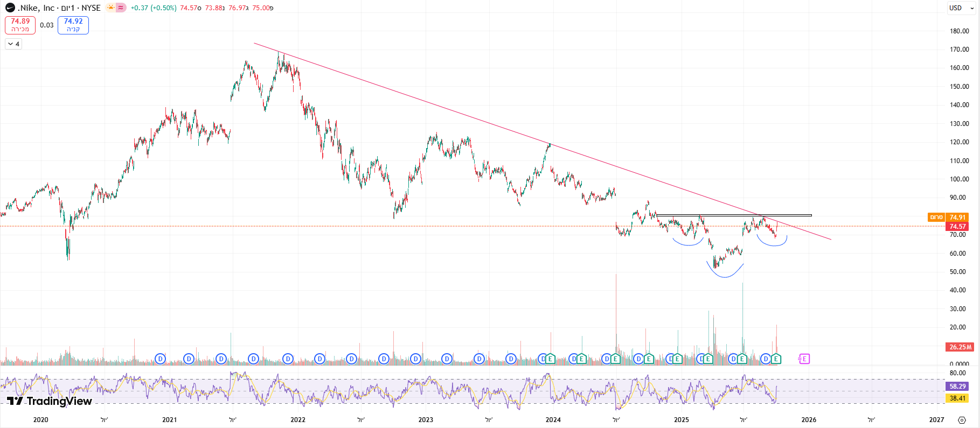Click the 76.97 high price value
980x428 pixels.
point(237,8)
